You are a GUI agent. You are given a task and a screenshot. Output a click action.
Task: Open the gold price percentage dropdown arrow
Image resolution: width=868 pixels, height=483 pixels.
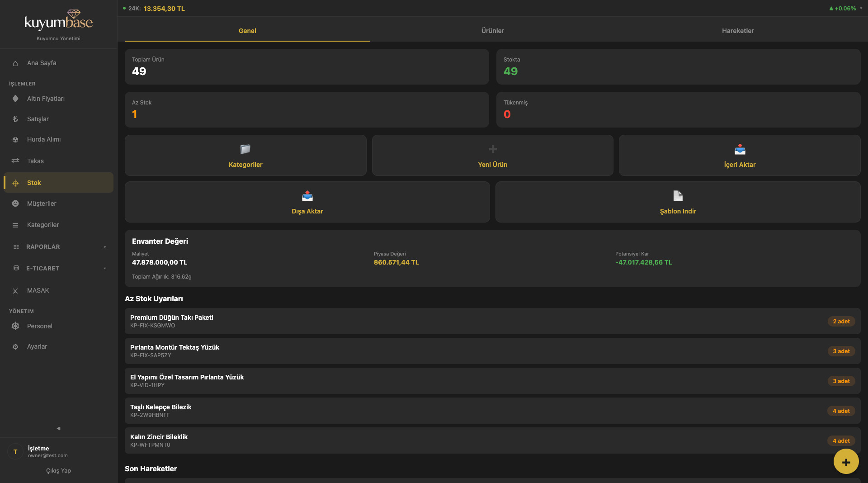[x=861, y=8]
